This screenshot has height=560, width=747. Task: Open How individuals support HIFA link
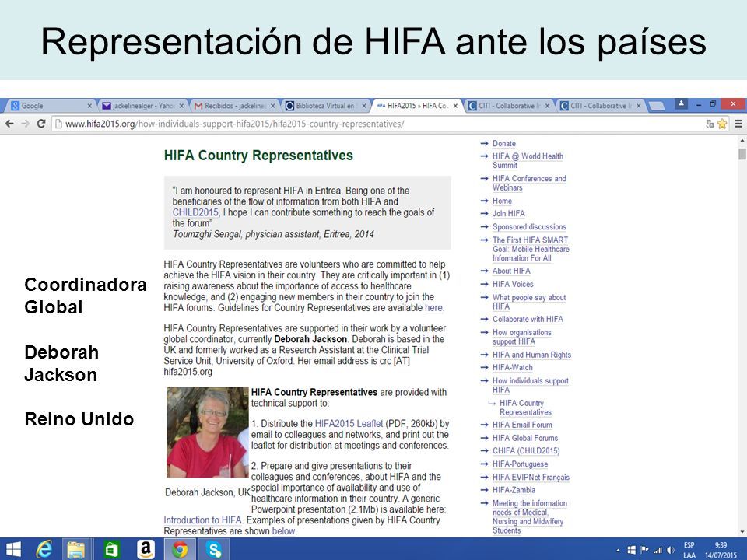[x=531, y=385]
